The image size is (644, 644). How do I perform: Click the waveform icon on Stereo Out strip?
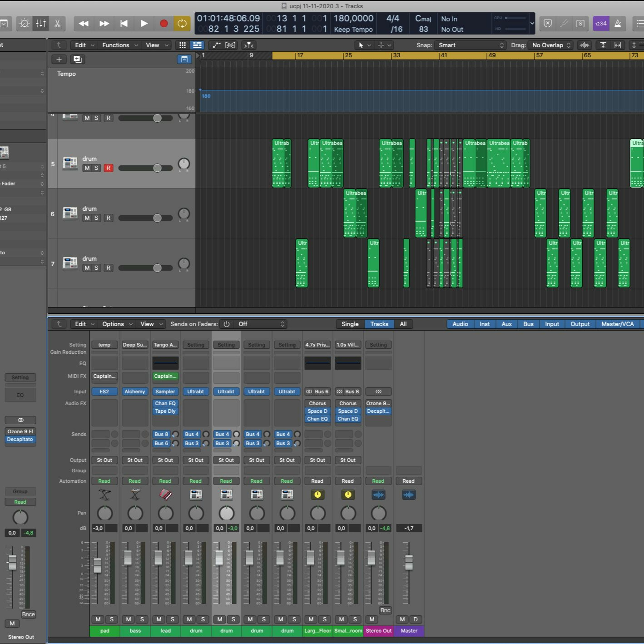tap(378, 495)
